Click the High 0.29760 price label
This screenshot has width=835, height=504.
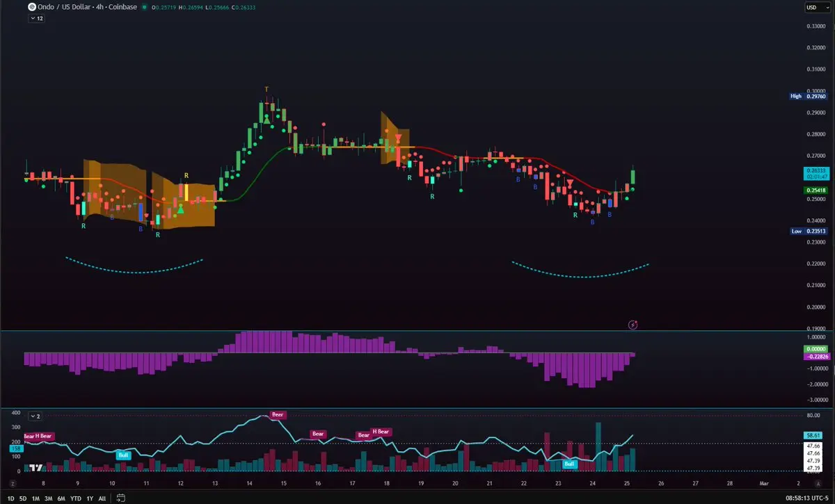click(x=809, y=96)
